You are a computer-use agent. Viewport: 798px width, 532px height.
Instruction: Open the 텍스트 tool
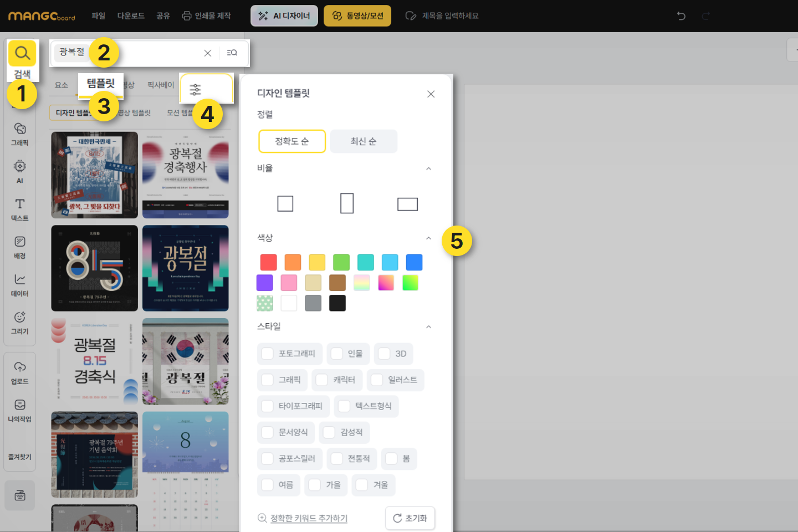click(20, 209)
